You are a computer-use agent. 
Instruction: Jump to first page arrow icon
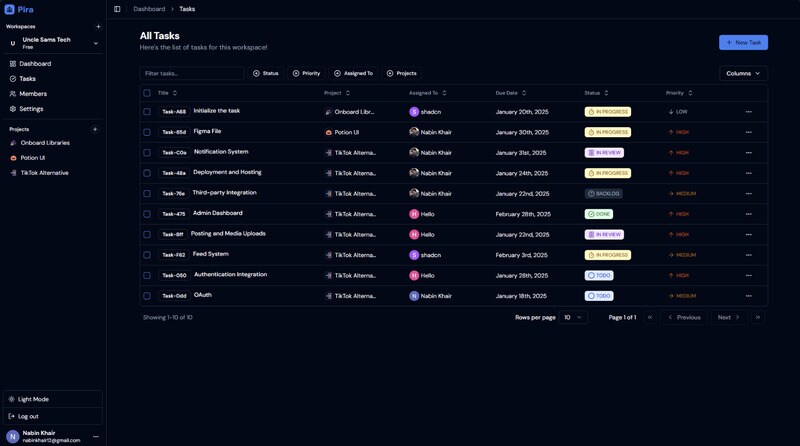[650, 317]
